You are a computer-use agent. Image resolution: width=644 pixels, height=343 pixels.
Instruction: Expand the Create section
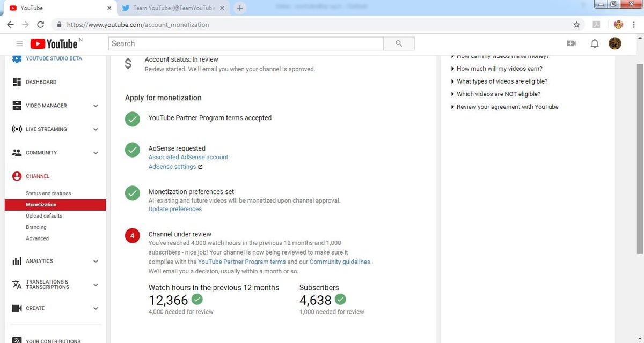pos(96,308)
